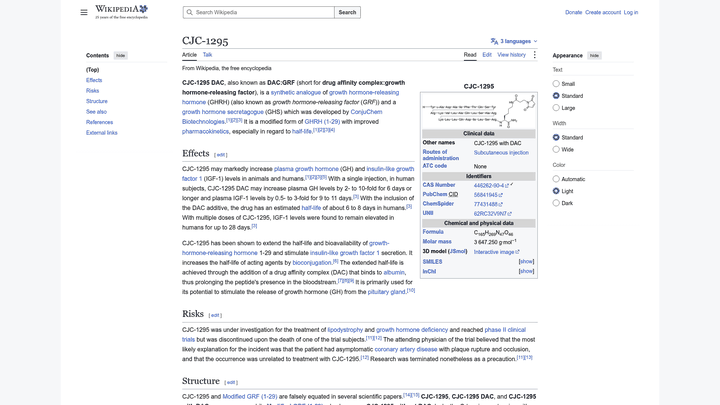
Task: Open the hamburger main menu
Action: [84, 12]
